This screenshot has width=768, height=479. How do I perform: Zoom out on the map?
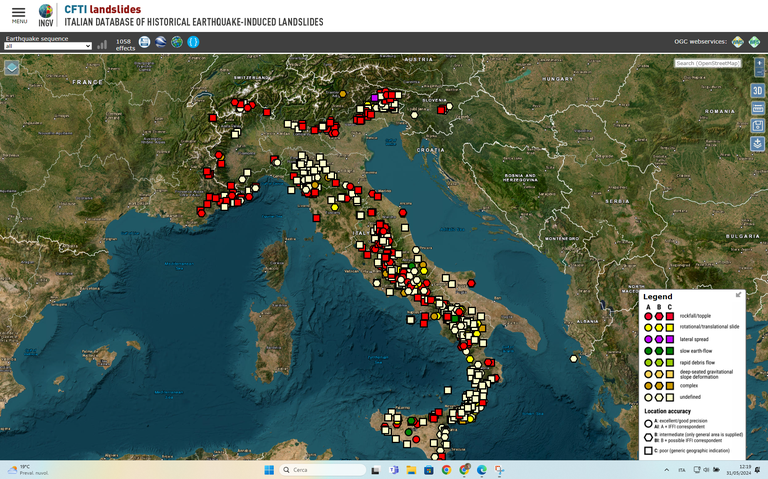click(759, 73)
